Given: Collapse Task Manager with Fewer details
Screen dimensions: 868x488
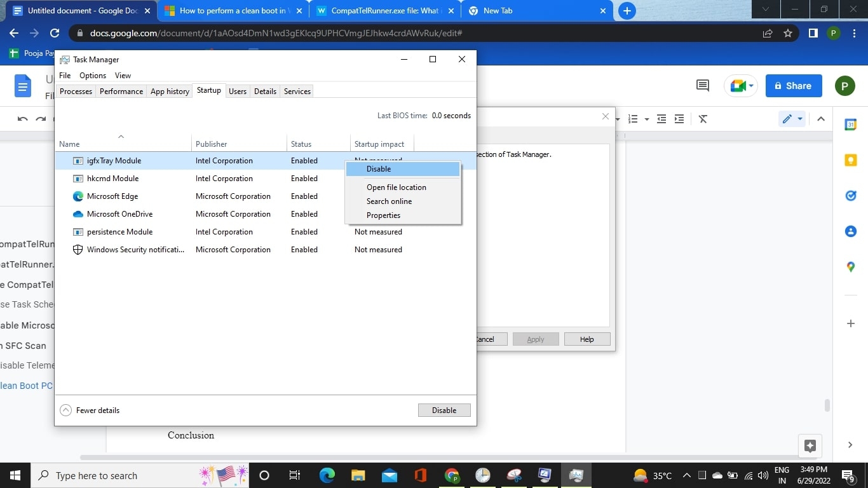Looking at the screenshot, I should (90, 410).
